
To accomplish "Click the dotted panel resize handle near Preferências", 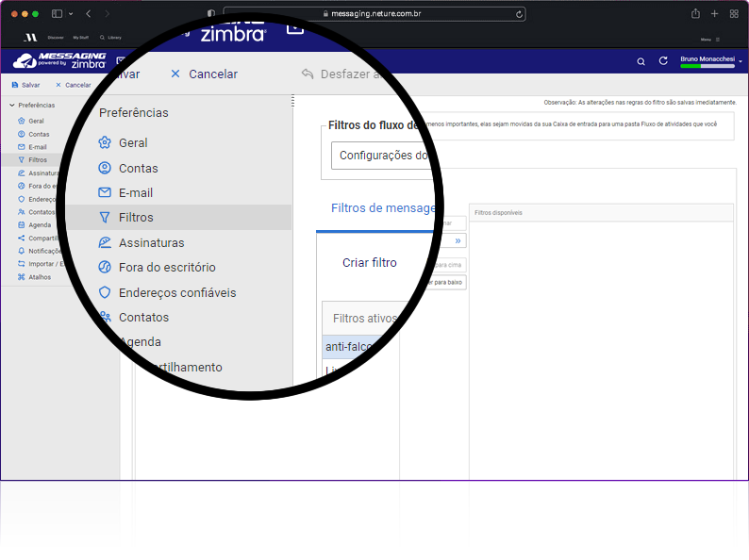I will tap(292, 101).
